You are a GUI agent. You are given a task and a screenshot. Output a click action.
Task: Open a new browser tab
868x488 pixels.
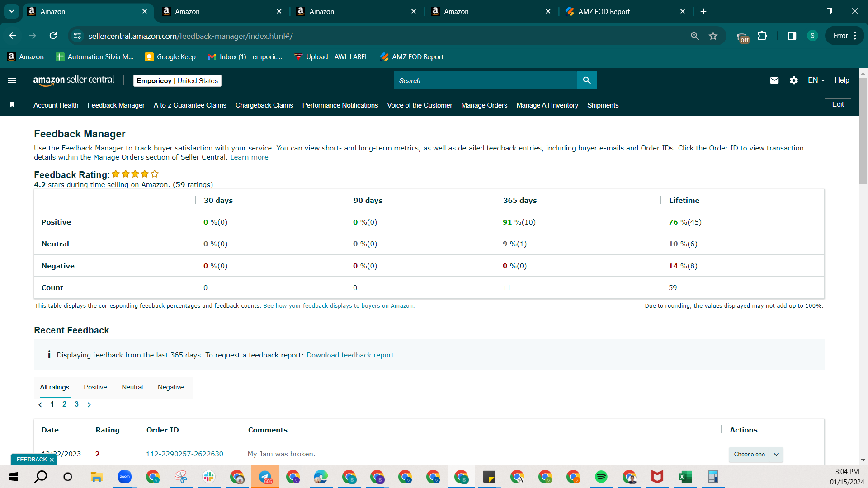[703, 11]
